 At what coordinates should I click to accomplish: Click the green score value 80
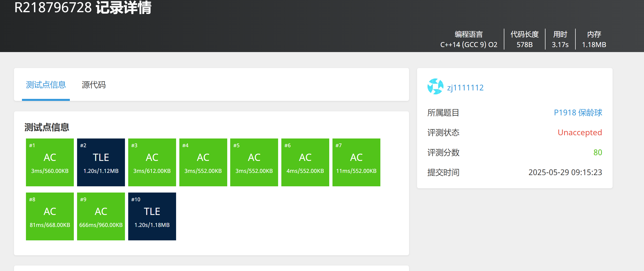pos(598,152)
